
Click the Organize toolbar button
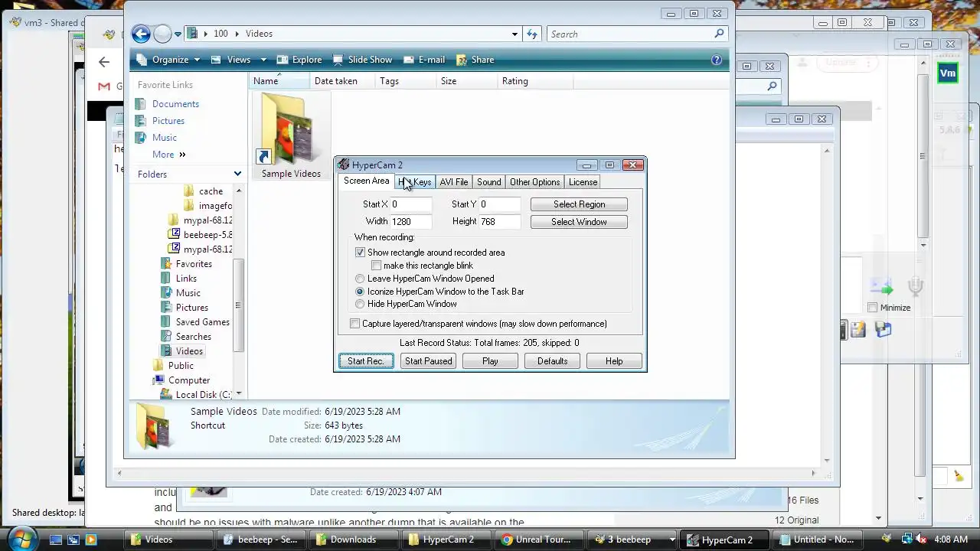tap(168, 60)
